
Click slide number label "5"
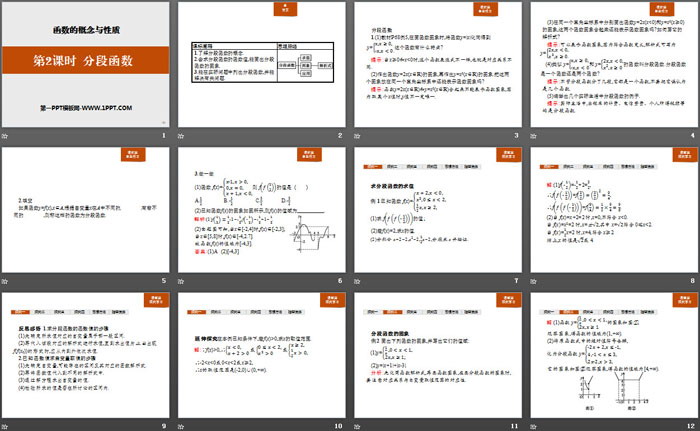click(x=164, y=280)
